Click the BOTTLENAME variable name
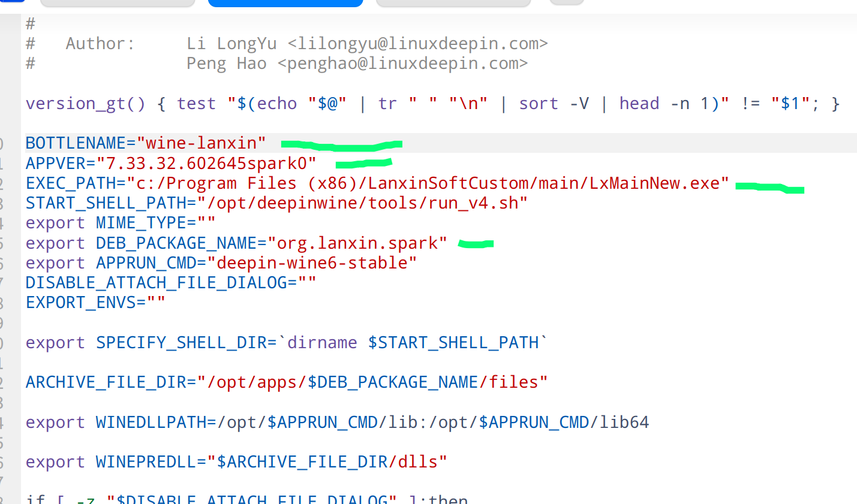The image size is (857, 504). (76, 143)
